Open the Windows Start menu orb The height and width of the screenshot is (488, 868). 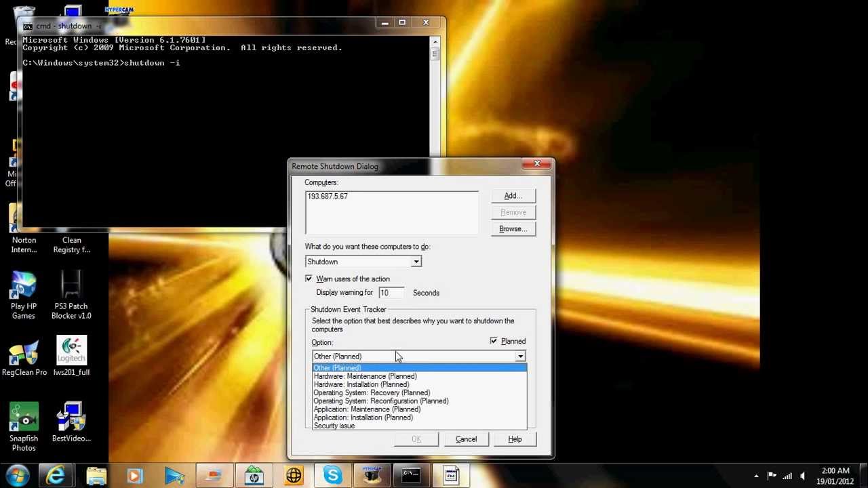click(x=18, y=475)
